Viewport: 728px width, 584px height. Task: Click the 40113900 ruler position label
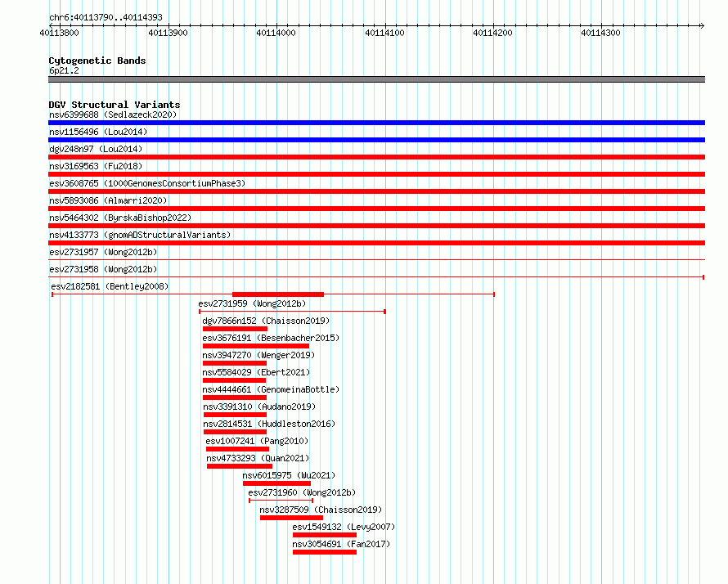[x=168, y=33]
